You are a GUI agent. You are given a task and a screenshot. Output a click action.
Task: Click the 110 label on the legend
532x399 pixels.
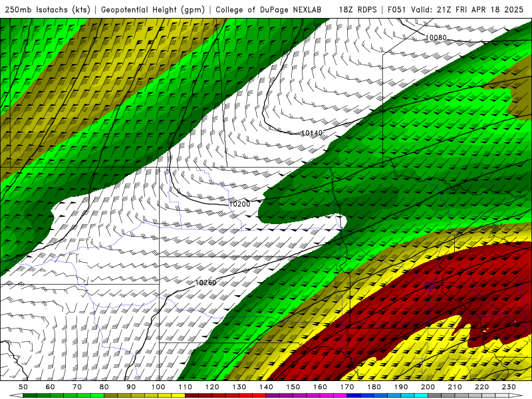coord(186,387)
